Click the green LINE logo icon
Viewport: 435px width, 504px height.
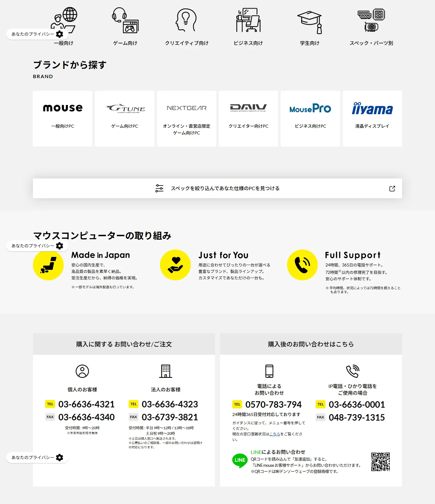[x=240, y=461]
